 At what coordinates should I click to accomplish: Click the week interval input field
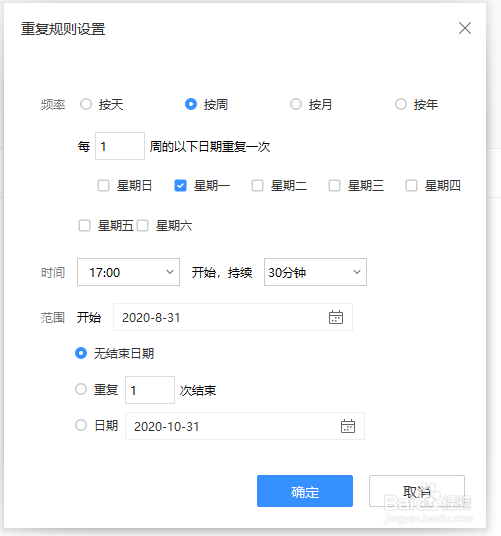[120, 146]
